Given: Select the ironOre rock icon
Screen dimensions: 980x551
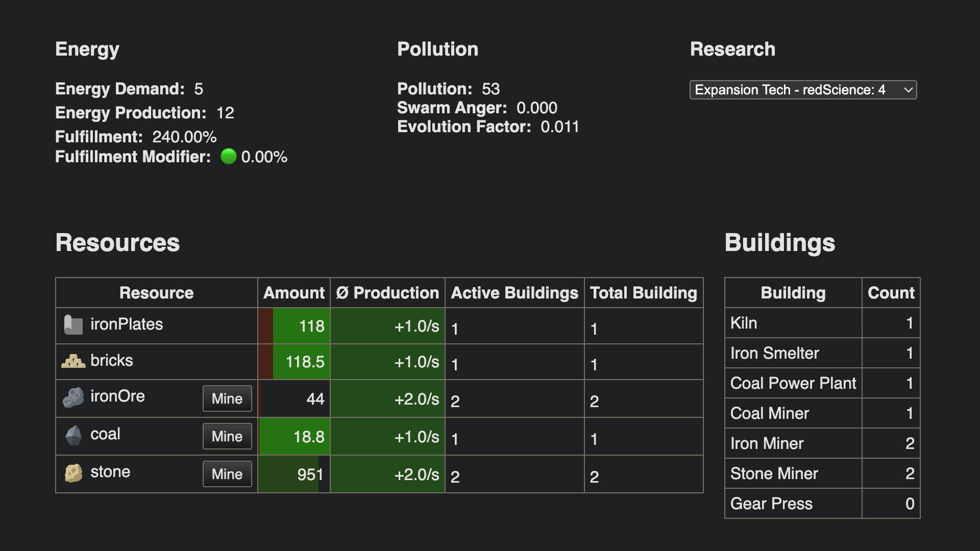Looking at the screenshot, I should pos(73,397).
